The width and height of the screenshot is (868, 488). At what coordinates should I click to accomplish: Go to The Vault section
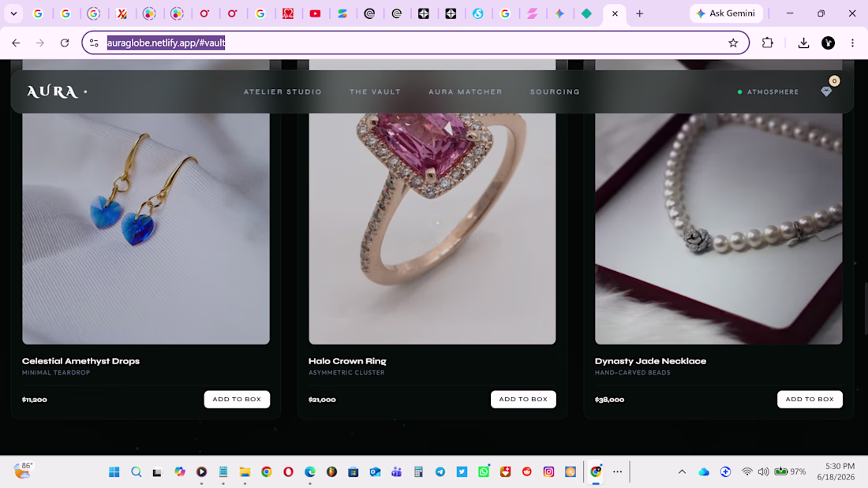click(375, 92)
